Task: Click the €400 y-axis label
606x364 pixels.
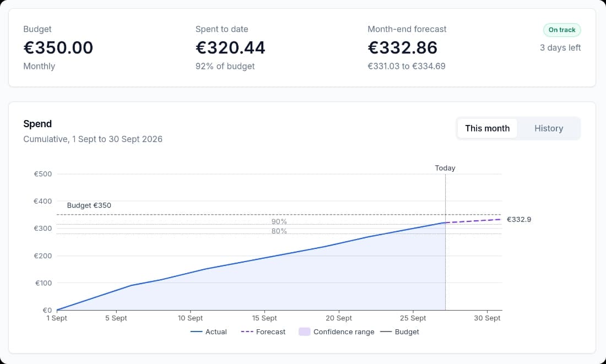Action: pos(43,201)
